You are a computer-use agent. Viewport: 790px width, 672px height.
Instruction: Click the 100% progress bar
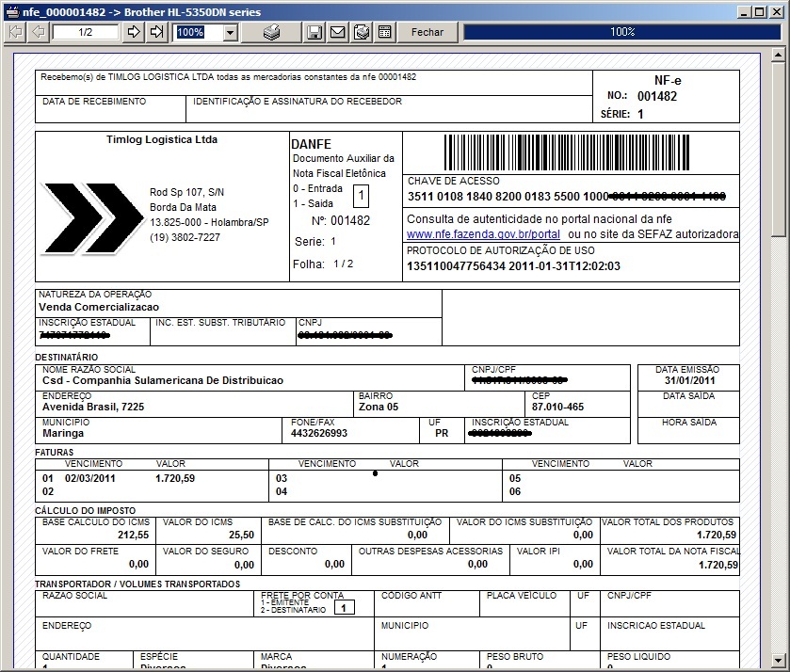[x=622, y=32]
